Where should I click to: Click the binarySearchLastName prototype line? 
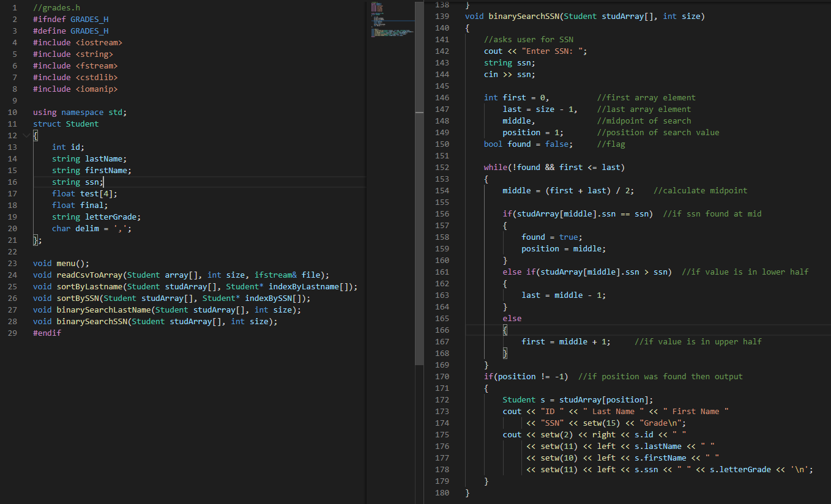167,309
